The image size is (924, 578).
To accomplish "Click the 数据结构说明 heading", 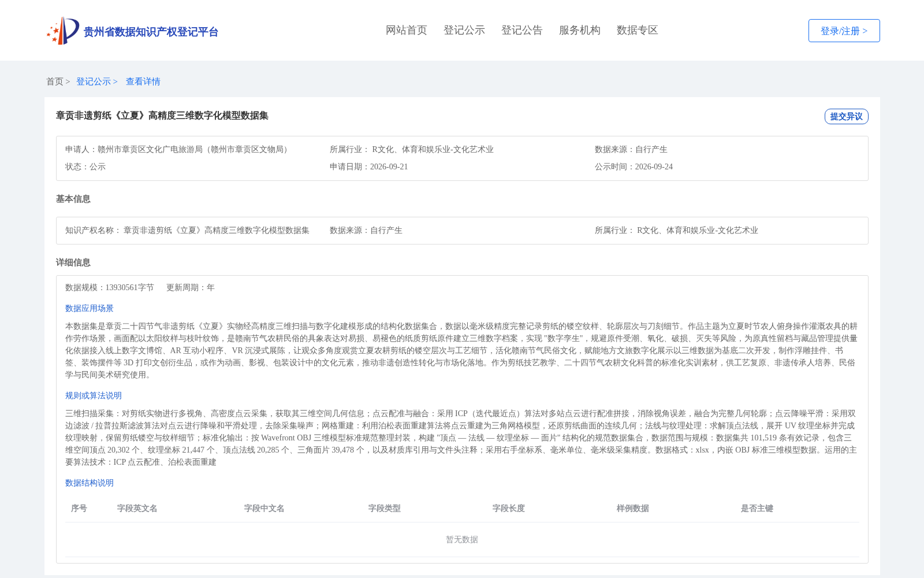I will 90,483.
